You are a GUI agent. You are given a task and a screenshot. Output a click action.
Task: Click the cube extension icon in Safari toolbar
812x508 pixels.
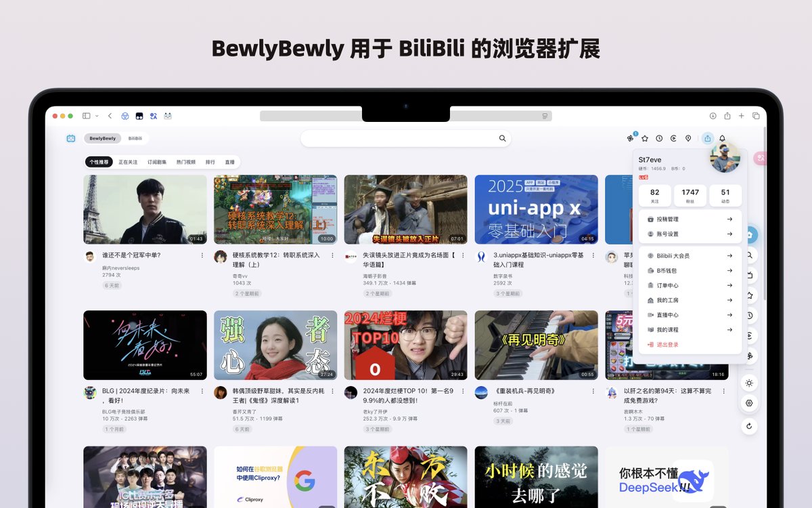click(x=125, y=116)
